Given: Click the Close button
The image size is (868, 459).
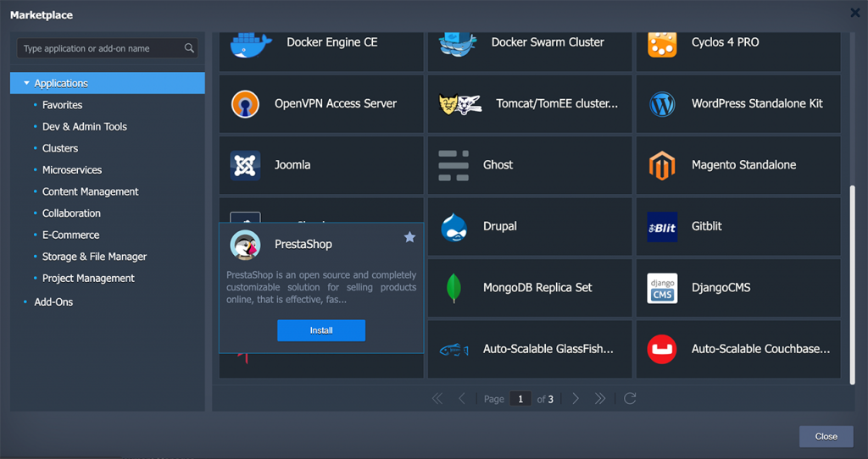Looking at the screenshot, I should [x=826, y=437].
